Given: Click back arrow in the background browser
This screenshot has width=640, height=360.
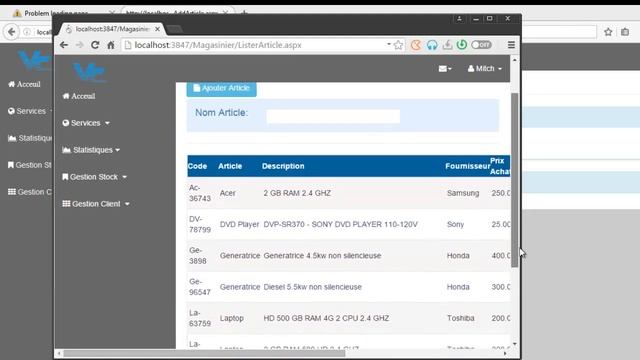Looking at the screenshot, I should point(11,31).
